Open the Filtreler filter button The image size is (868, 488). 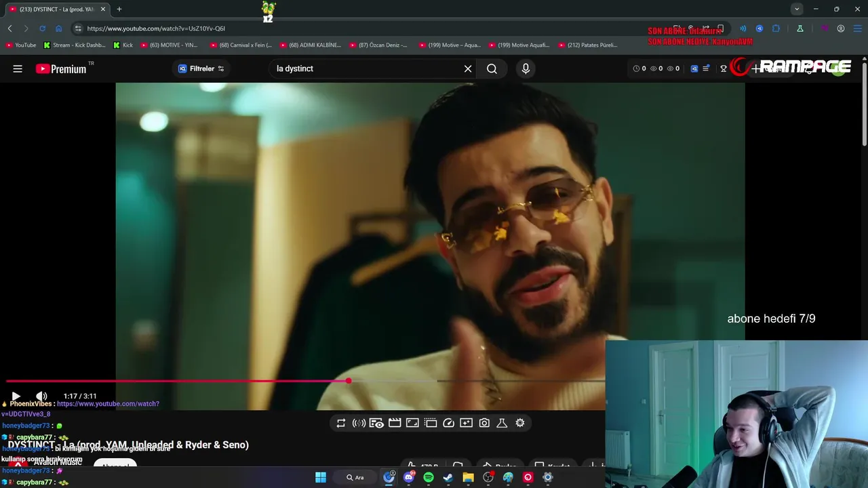[201, 68]
